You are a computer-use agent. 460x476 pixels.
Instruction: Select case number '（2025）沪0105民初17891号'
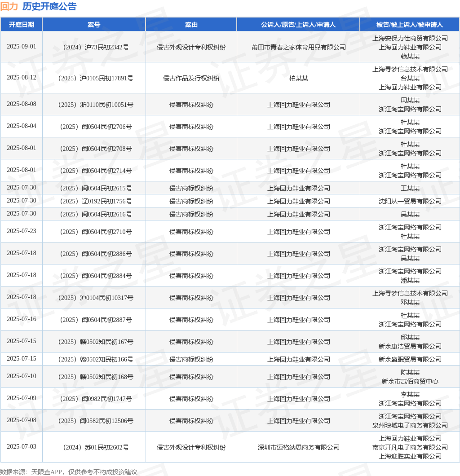96,78
